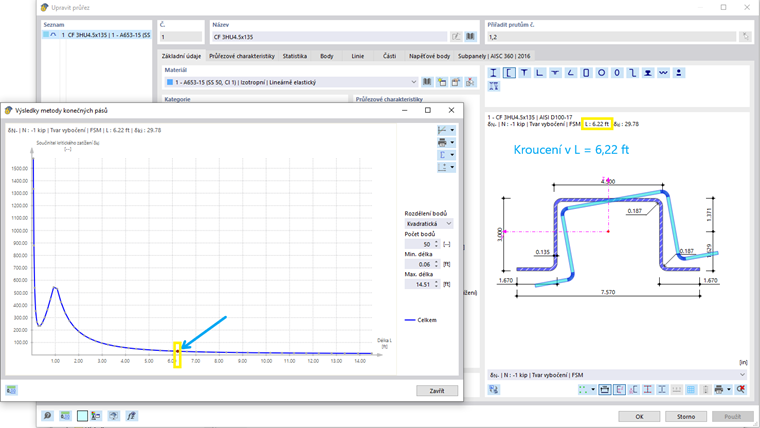Click the third icon after the material dropdown

click(x=456, y=82)
